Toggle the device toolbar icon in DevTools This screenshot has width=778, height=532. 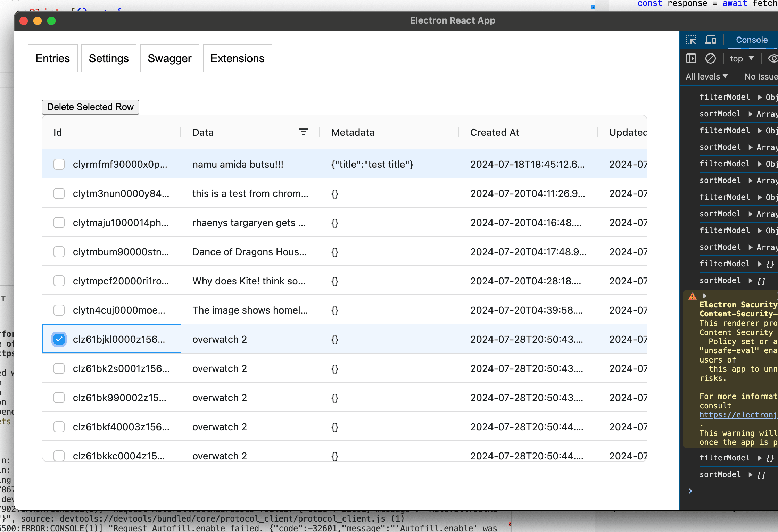tap(711, 40)
